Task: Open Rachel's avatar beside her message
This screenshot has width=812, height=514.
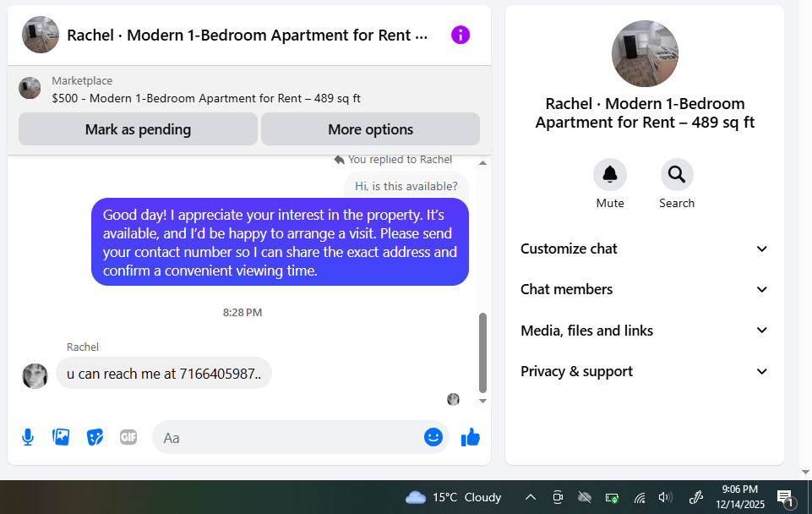Action: click(35, 375)
